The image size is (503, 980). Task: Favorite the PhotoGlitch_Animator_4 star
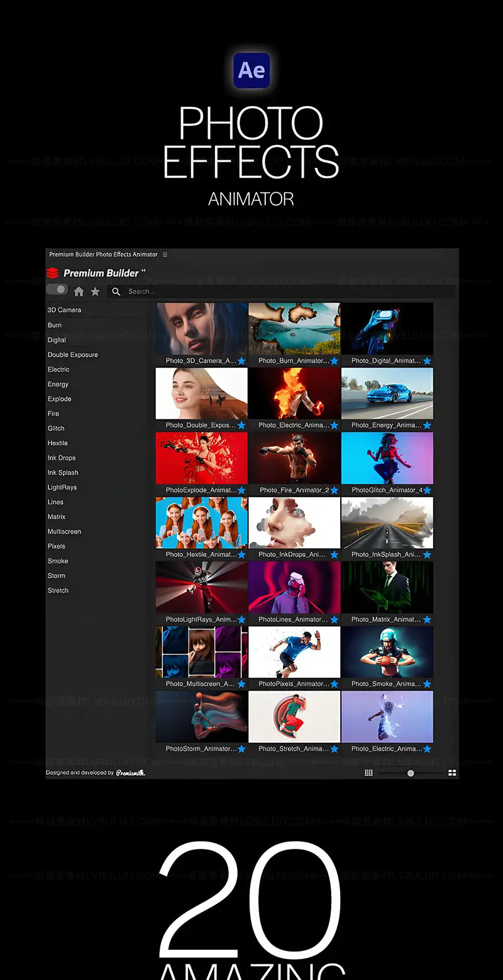428,490
